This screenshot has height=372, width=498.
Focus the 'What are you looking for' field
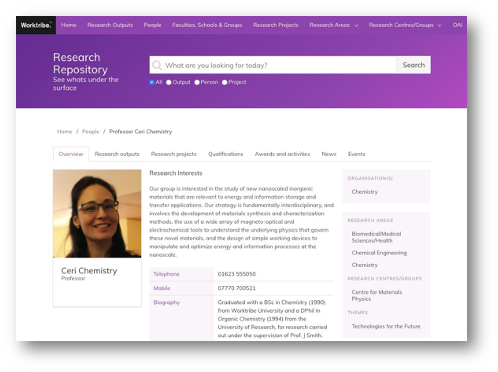coord(280,65)
